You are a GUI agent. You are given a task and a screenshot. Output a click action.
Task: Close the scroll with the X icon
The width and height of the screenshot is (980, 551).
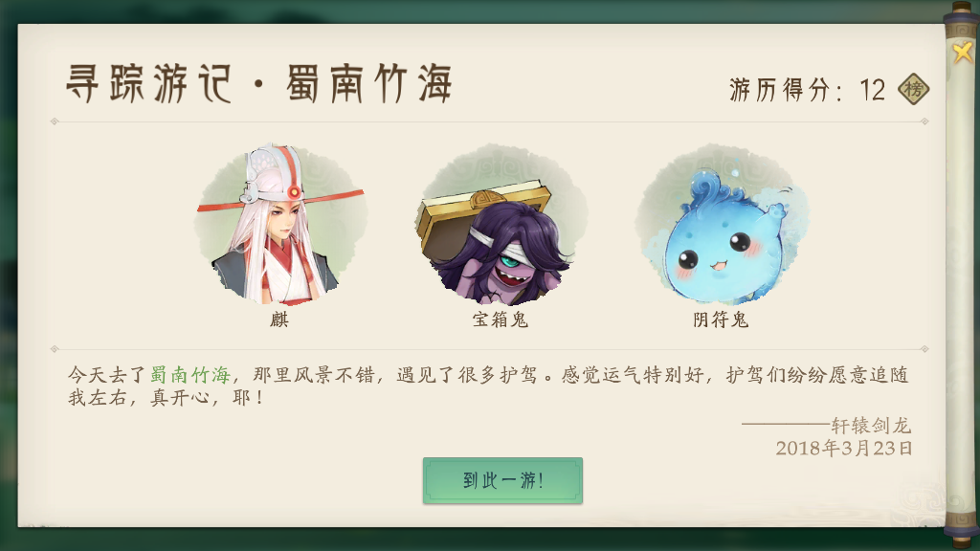tap(963, 52)
